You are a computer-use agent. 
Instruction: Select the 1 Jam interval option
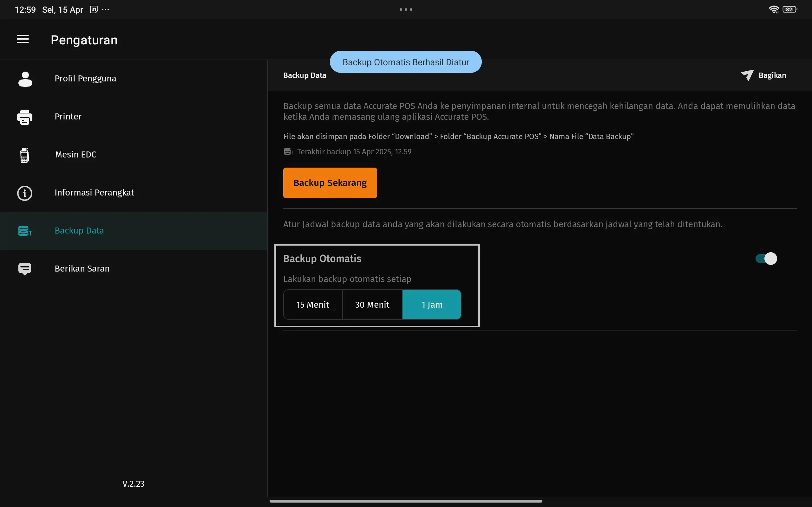tap(431, 305)
